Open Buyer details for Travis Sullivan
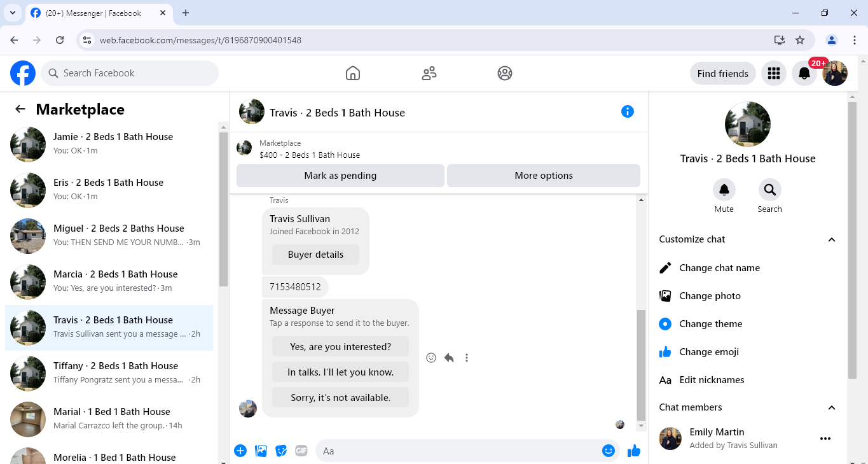This screenshot has height=464, width=868. point(315,255)
